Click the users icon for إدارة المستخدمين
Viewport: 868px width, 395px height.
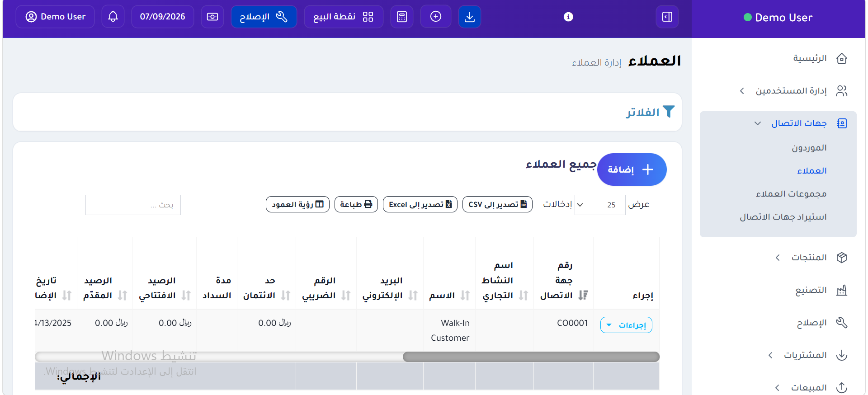842,91
